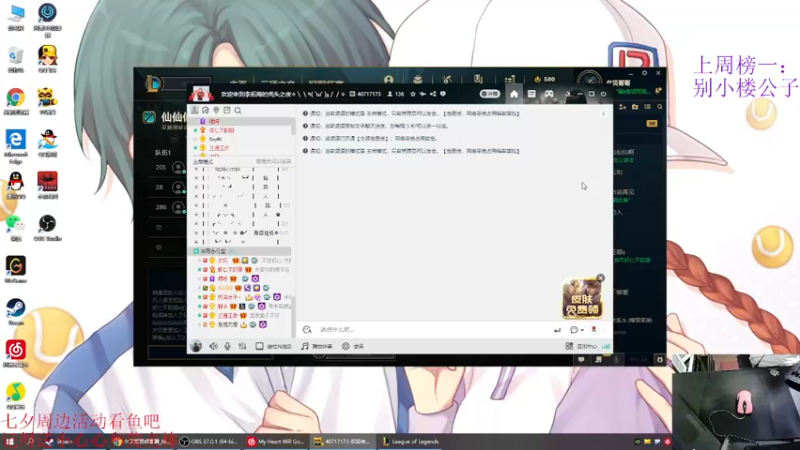Open the gamepad icon in chat header
Viewport: 800px width, 450px height.
[548, 94]
